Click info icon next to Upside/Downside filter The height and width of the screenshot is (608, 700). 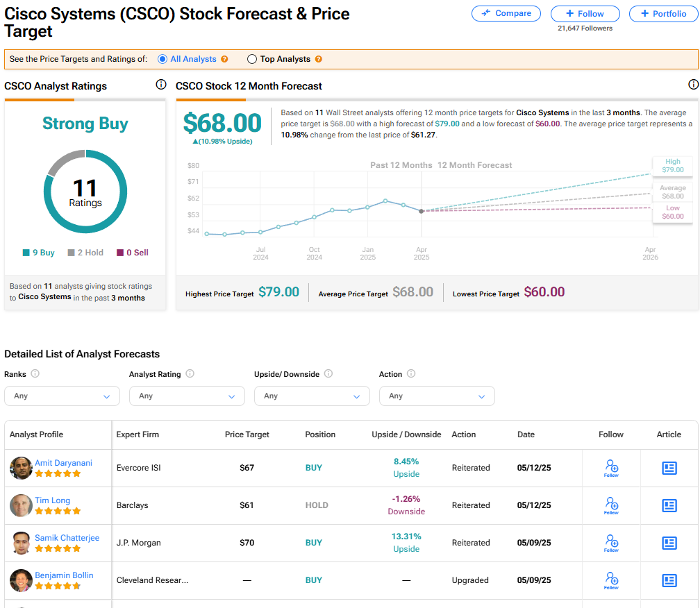pyautogui.click(x=328, y=373)
